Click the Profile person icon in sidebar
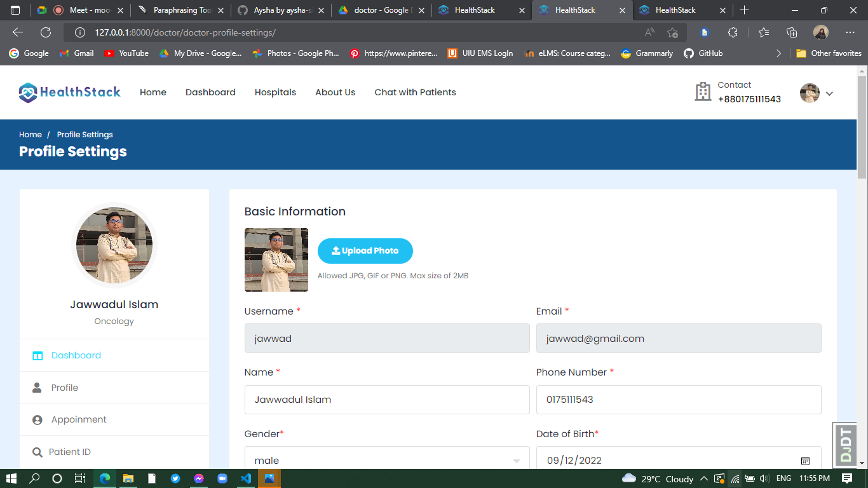 [x=37, y=388]
